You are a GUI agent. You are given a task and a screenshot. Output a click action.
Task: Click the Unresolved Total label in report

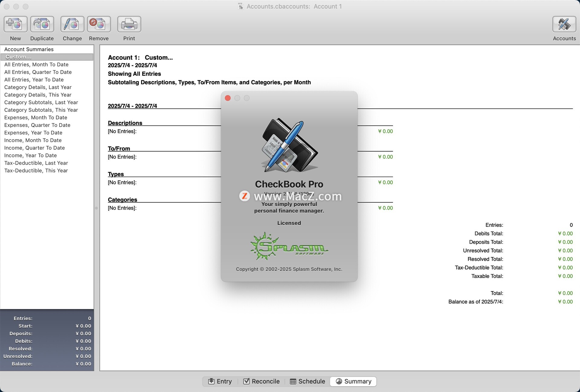click(x=483, y=251)
